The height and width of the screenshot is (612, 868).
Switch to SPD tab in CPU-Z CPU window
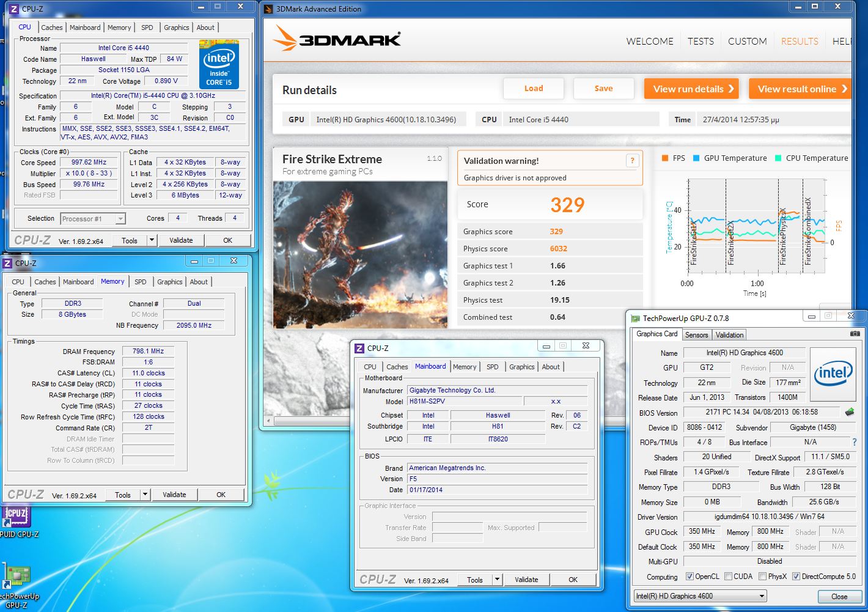click(147, 28)
